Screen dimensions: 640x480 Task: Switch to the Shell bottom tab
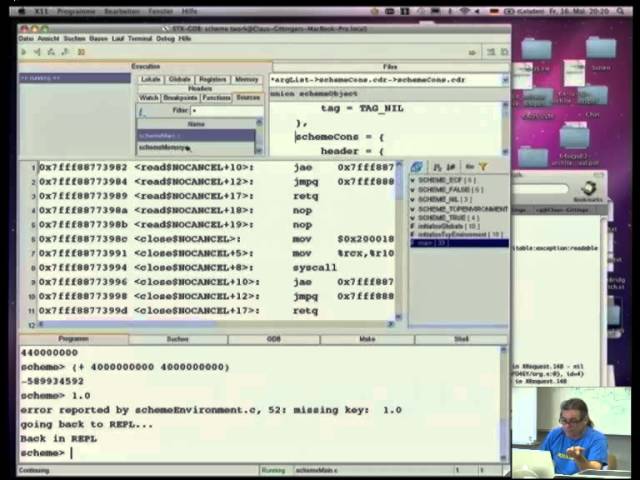point(461,339)
